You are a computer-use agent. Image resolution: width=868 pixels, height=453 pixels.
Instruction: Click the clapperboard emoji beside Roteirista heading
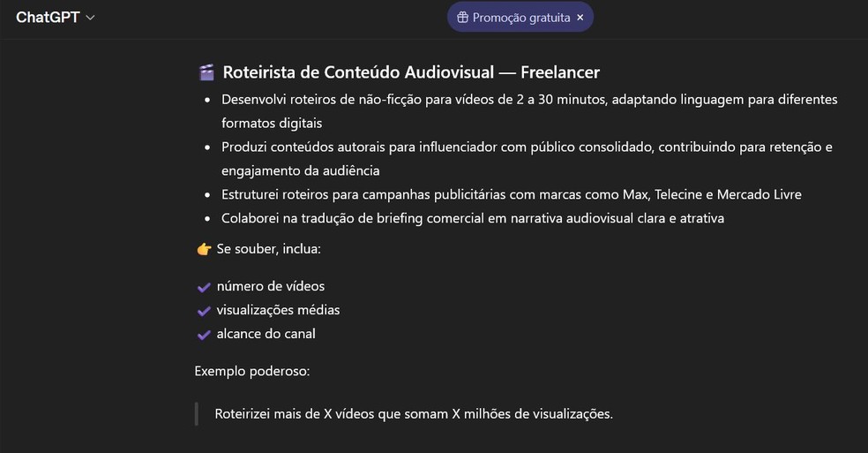[206, 72]
